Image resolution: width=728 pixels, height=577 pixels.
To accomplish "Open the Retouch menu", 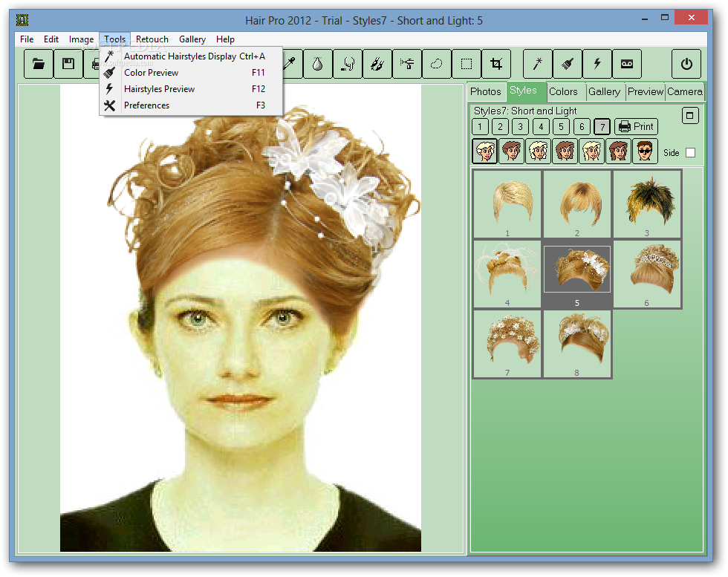I will click(x=152, y=39).
